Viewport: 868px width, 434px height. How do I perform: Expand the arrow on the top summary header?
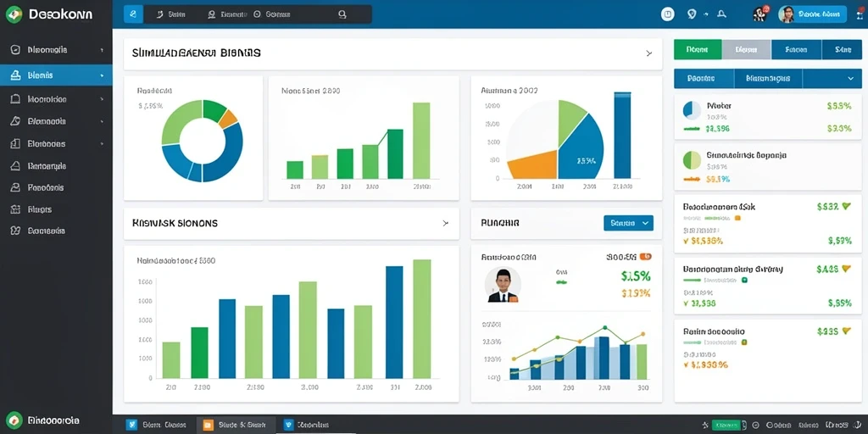[x=648, y=53]
